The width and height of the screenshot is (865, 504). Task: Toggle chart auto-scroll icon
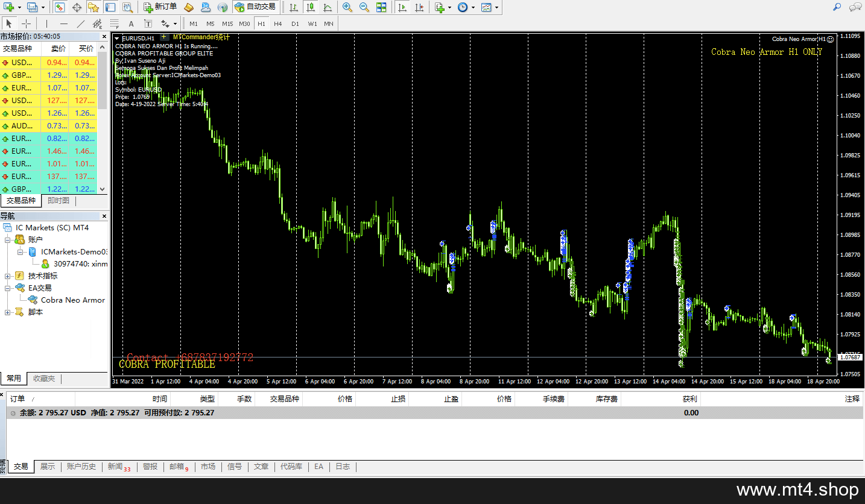(402, 7)
